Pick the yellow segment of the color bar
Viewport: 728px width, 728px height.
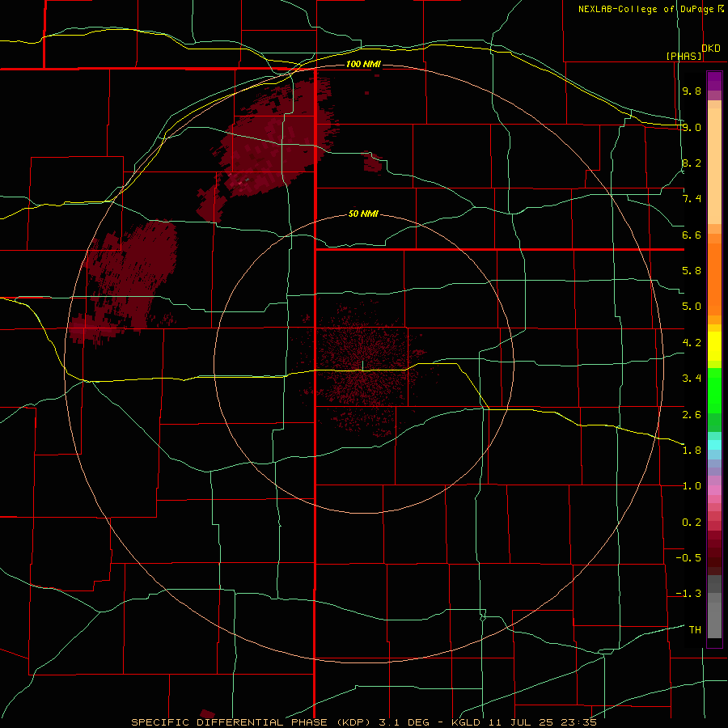pos(714,346)
